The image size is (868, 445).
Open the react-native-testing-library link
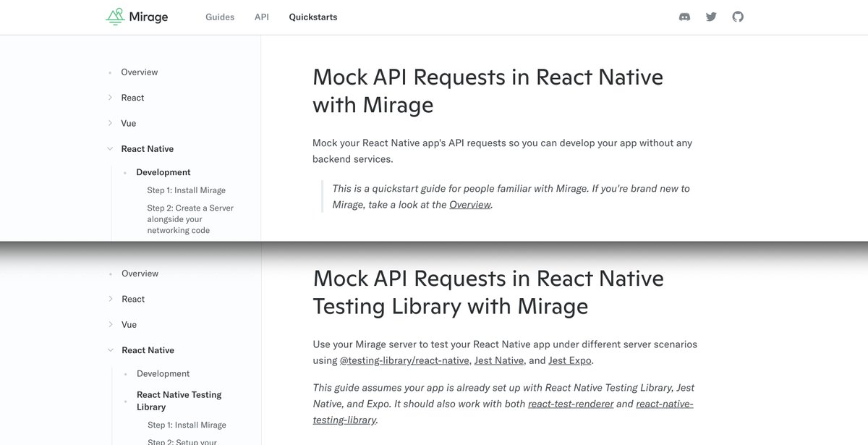(503, 412)
